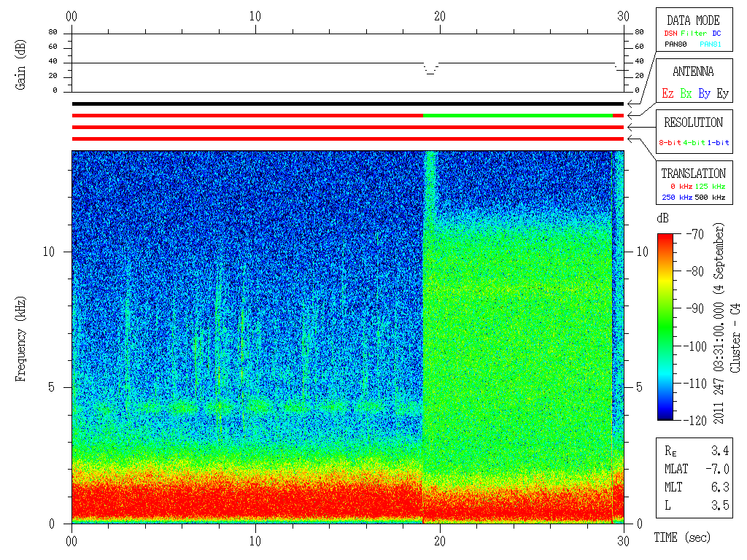The height and width of the screenshot is (560, 747).
Task: Click the -70 dB colorbar tick label
Action: pyautogui.click(x=695, y=234)
